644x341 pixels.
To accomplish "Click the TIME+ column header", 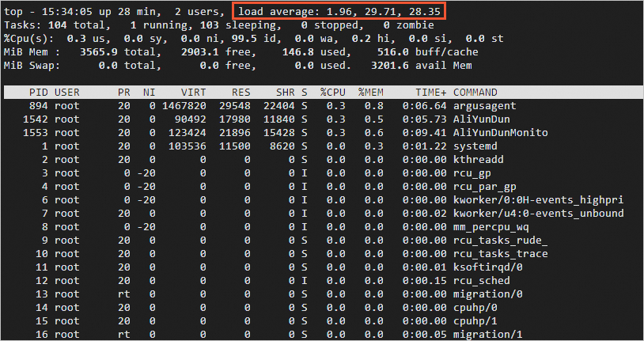I will click(431, 93).
